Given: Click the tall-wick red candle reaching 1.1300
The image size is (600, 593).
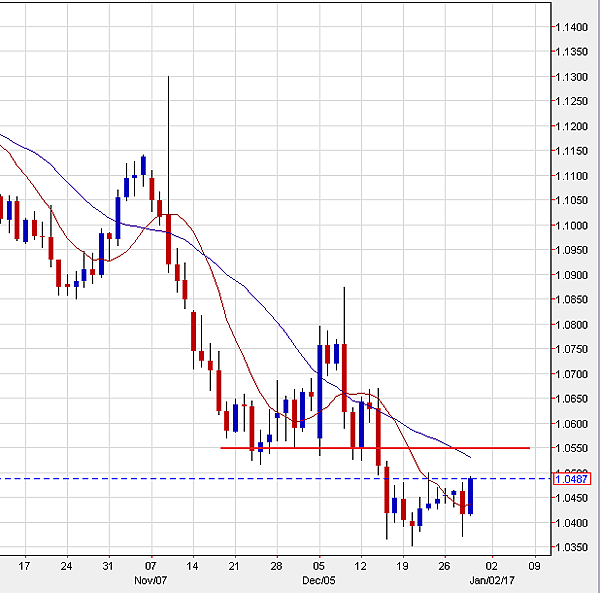Looking at the screenshot, I should pos(168,239).
